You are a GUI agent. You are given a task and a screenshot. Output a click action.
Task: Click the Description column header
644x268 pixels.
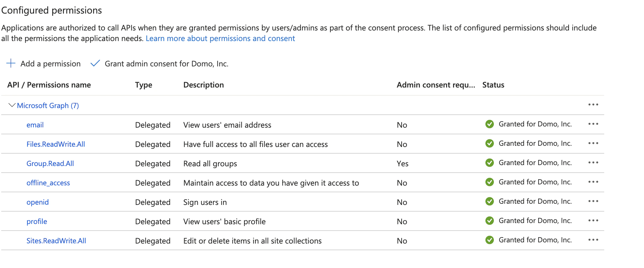pyautogui.click(x=204, y=85)
